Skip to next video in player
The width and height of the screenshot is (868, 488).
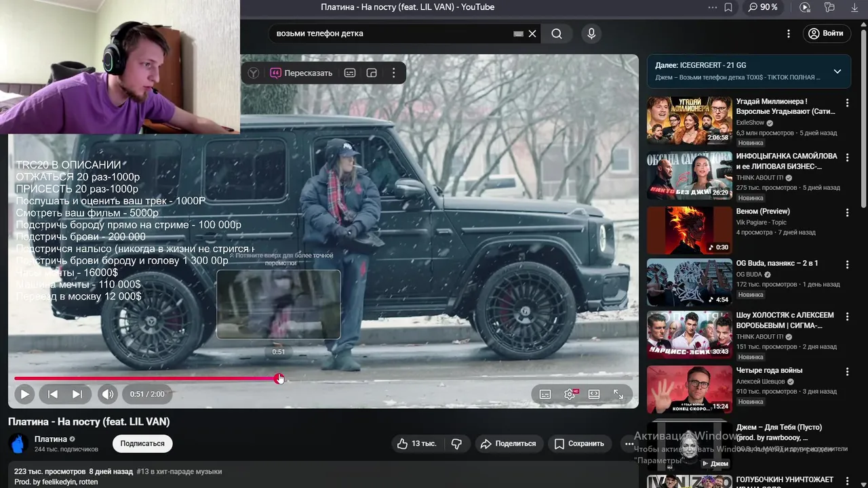[77, 394]
